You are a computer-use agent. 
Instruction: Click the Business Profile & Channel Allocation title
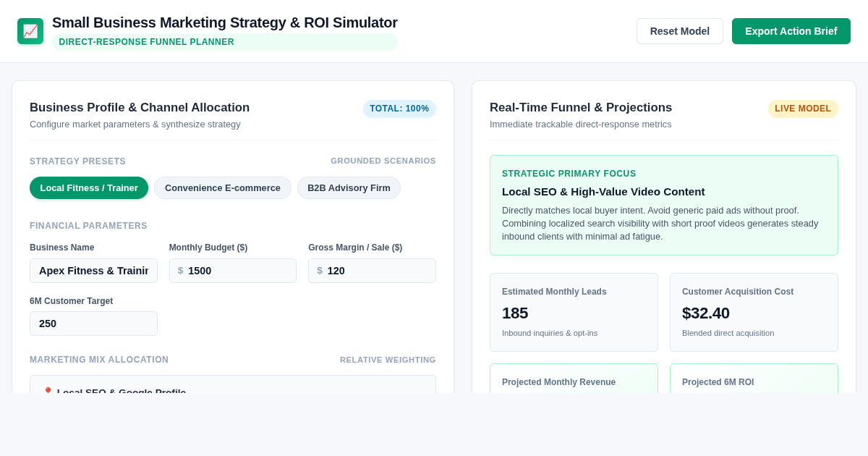(x=140, y=108)
